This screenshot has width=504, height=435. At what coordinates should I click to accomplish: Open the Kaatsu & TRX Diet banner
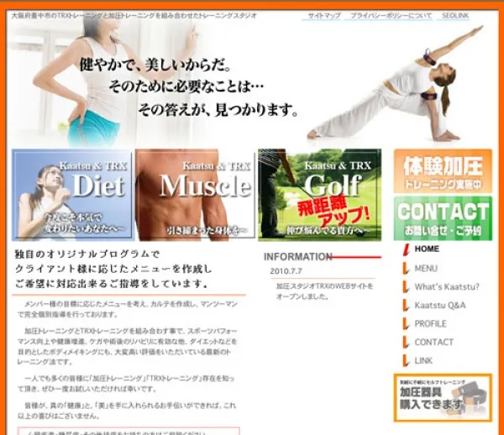pos(72,195)
